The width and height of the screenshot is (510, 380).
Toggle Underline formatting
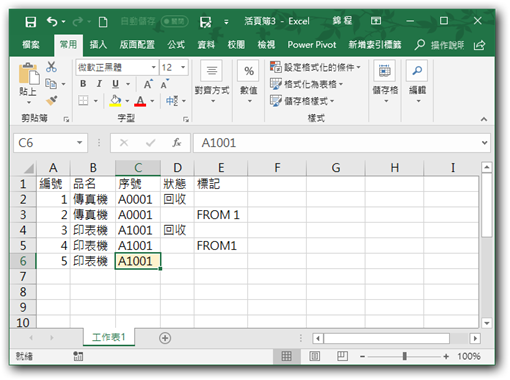coord(115,84)
